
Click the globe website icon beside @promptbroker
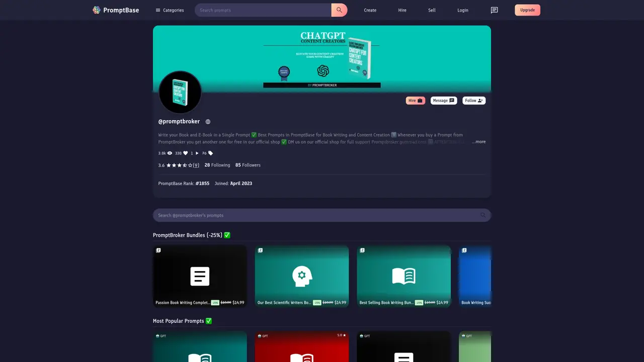pyautogui.click(x=208, y=122)
